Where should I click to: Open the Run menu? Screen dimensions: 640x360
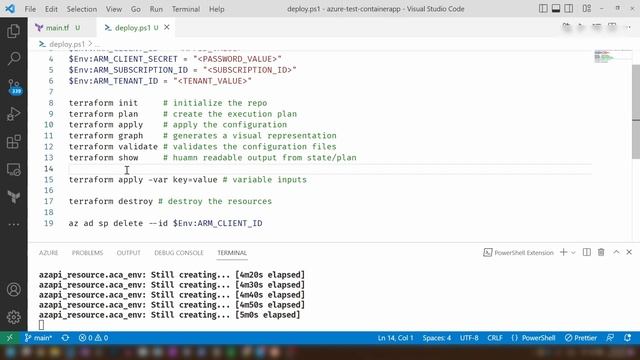click(156, 9)
